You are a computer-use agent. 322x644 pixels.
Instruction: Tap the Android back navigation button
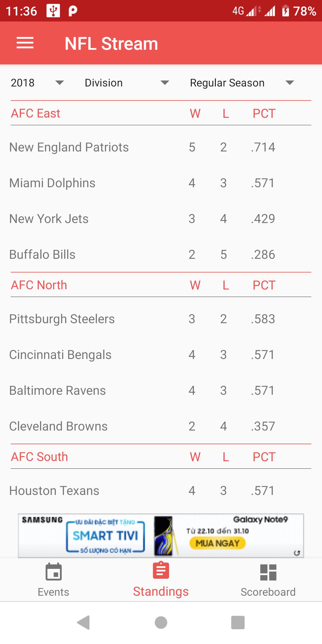coord(84,622)
